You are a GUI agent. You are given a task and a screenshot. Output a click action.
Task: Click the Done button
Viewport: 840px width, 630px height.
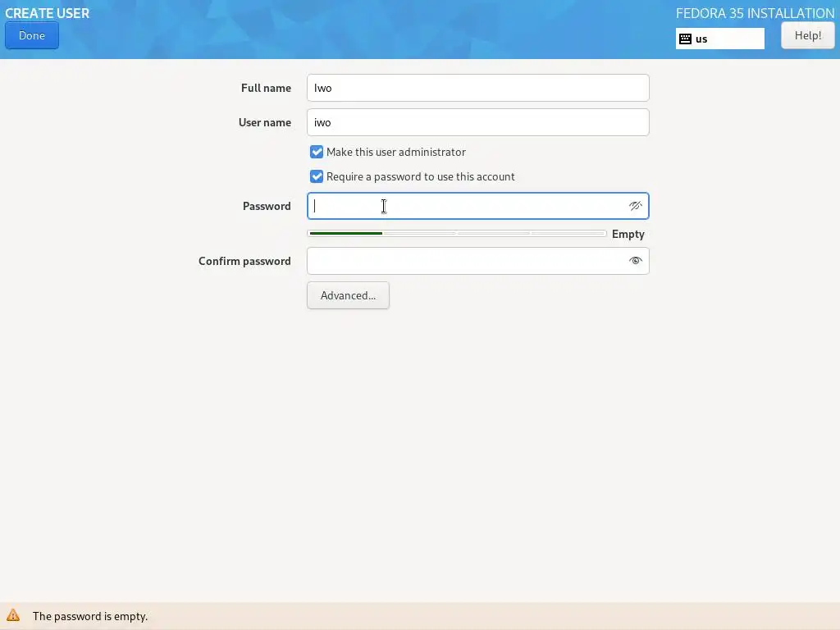click(x=32, y=35)
